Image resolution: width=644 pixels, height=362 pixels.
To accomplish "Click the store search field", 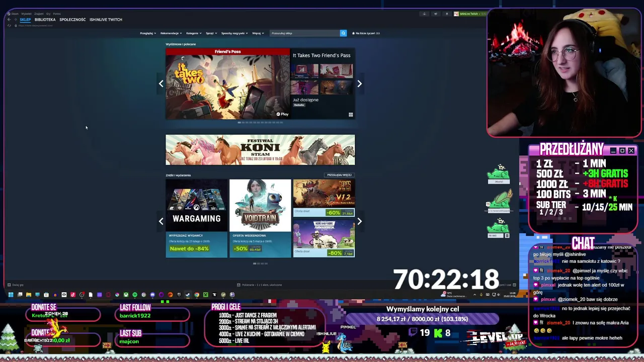I will pos(304,33).
